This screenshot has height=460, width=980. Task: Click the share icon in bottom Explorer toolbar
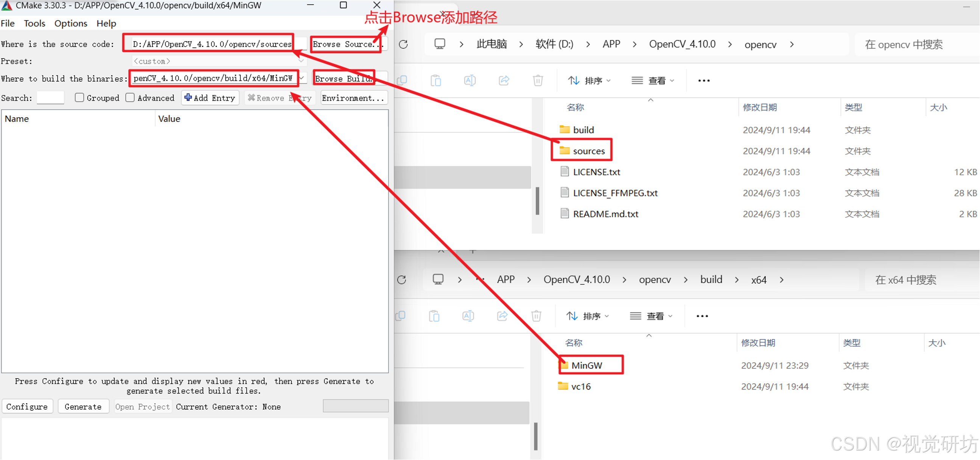click(x=502, y=316)
